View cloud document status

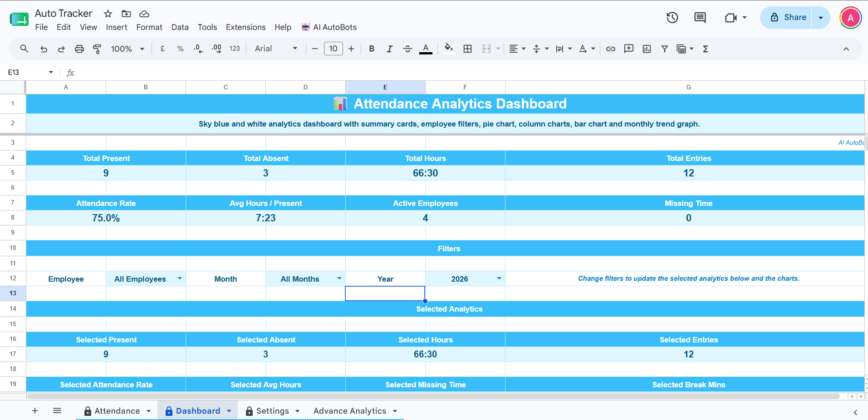[x=144, y=14]
